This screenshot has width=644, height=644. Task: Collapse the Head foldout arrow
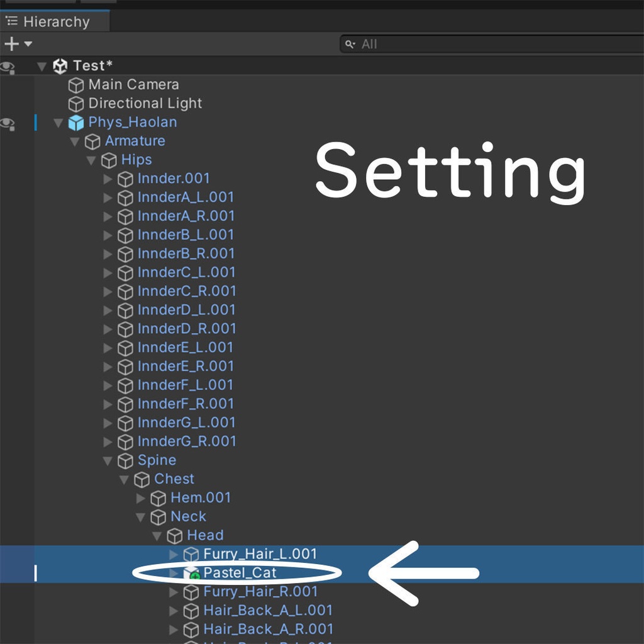tap(157, 536)
